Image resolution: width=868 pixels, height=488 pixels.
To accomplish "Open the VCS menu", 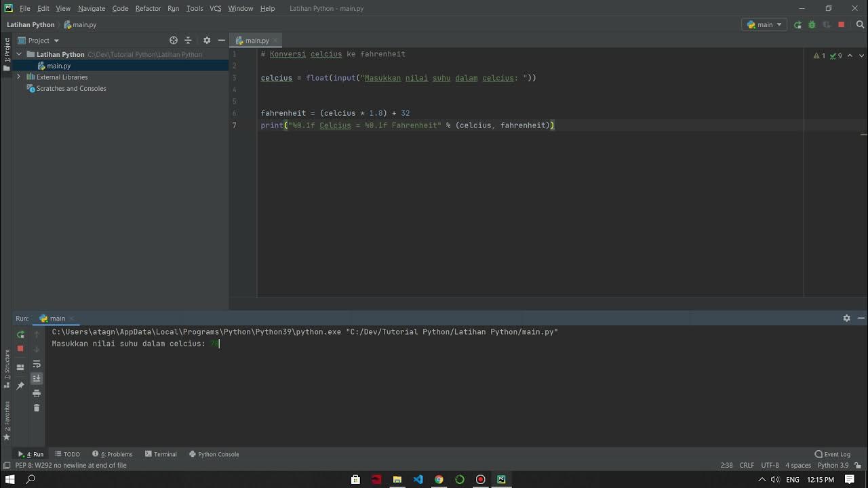I will pyautogui.click(x=216, y=8).
